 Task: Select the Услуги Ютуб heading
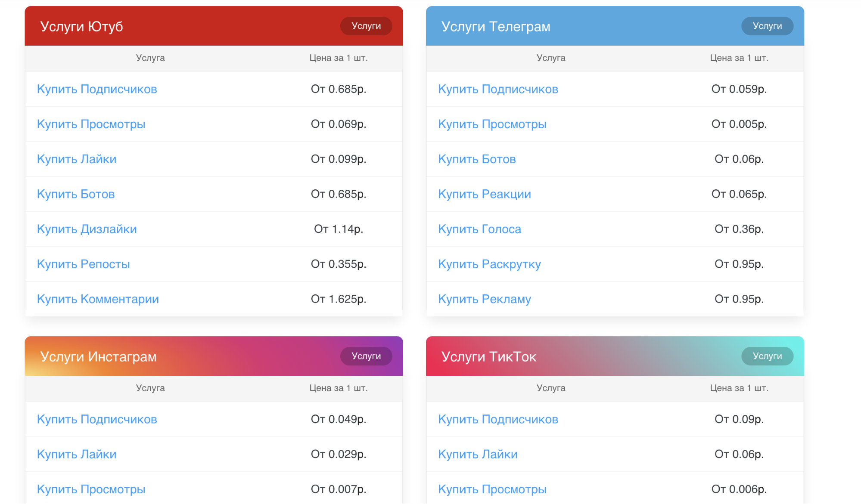point(81,26)
